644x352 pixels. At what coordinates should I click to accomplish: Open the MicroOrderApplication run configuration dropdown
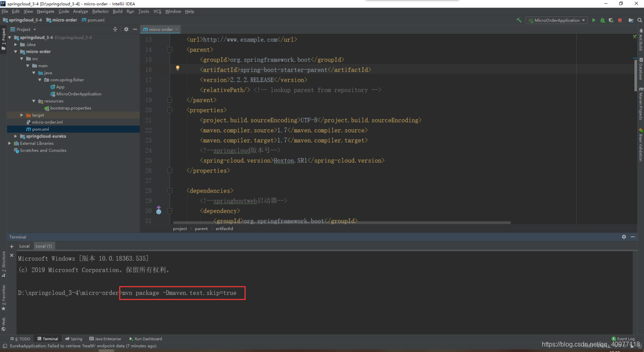tap(556, 20)
